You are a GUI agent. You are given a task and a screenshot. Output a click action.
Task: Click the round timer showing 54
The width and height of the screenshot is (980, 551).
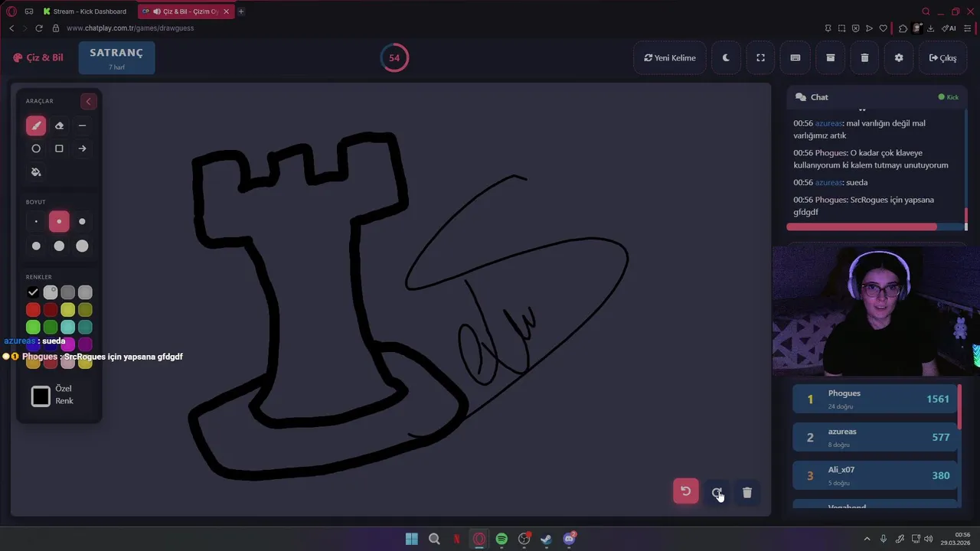click(x=394, y=57)
